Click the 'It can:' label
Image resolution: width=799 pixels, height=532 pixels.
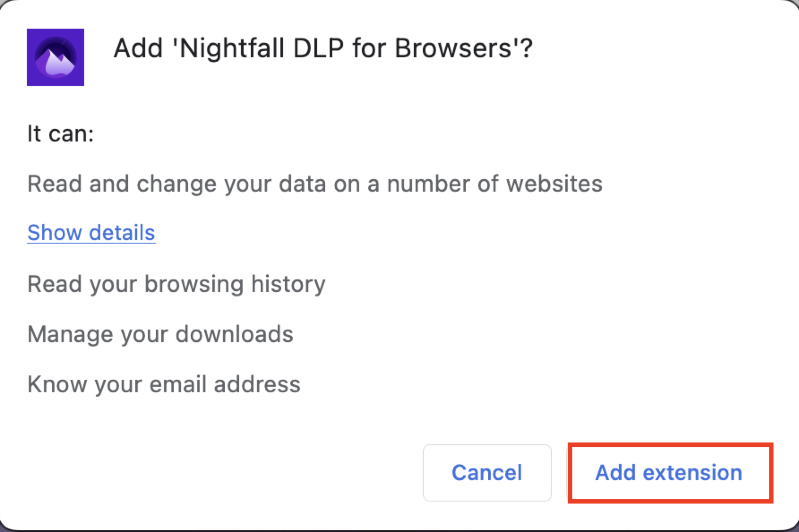pos(60,133)
